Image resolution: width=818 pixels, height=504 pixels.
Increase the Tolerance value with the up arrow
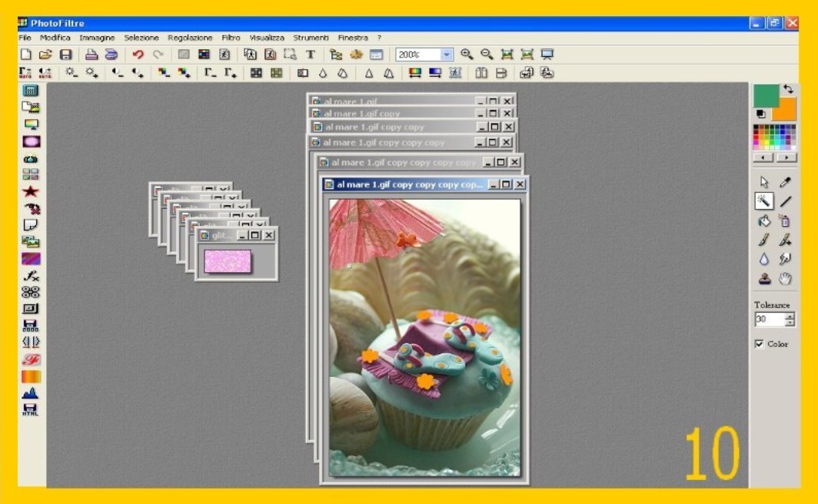[x=790, y=316]
